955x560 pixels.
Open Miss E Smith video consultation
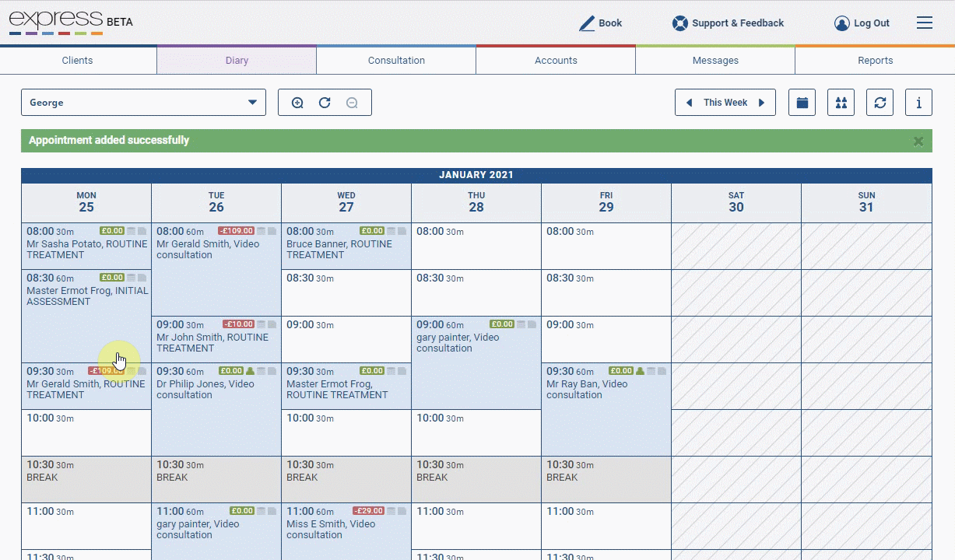pos(346,532)
